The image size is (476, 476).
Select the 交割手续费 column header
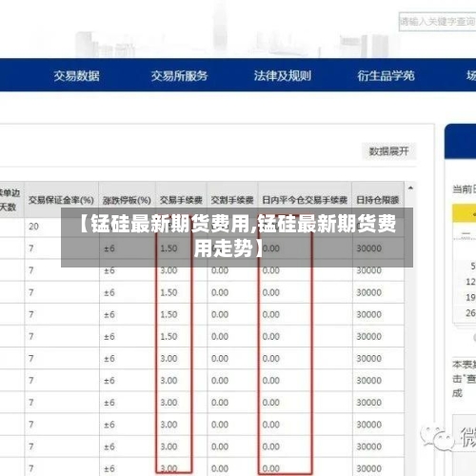[x=232, y=200]
